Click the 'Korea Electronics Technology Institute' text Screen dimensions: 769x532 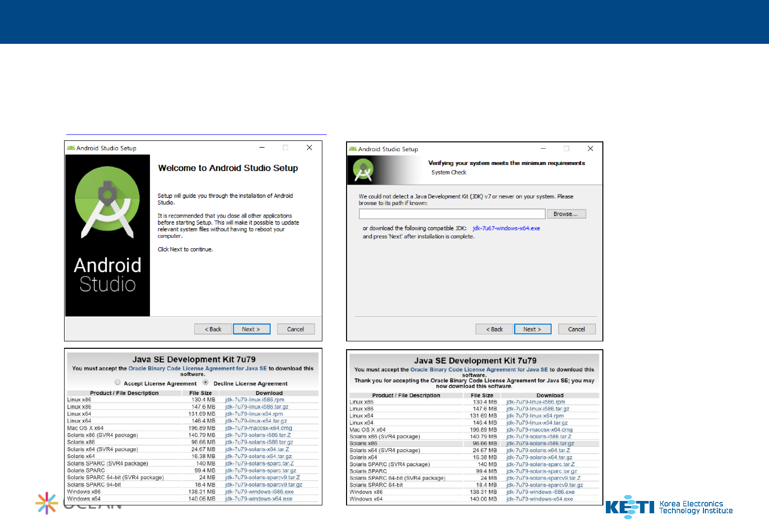[696, 507]
